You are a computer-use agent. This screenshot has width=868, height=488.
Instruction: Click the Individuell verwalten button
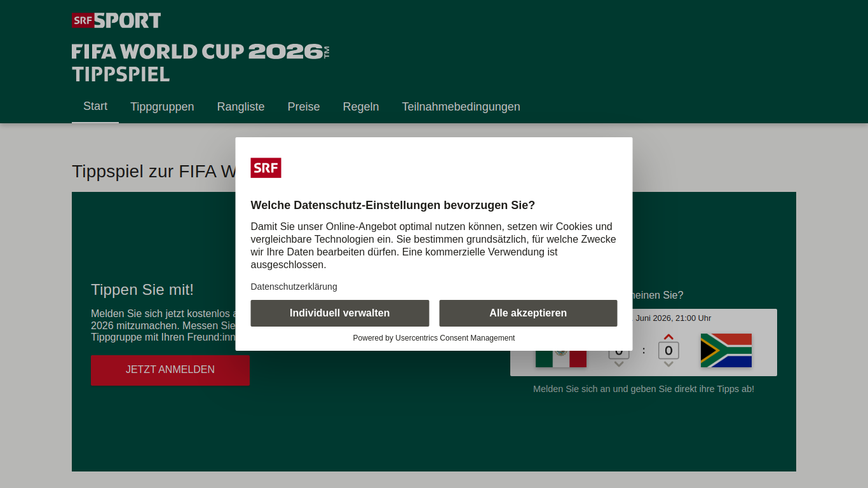(x=340, y=313)
